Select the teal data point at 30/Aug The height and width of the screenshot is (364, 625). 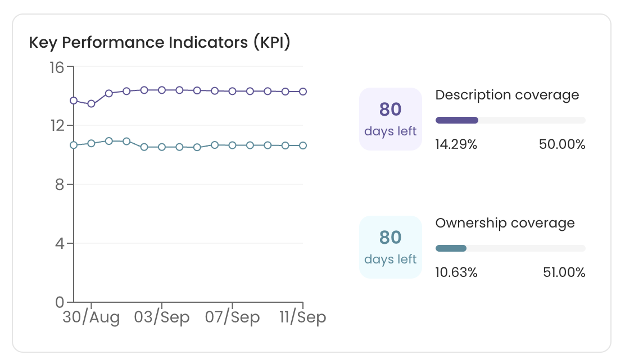(92, 143)
